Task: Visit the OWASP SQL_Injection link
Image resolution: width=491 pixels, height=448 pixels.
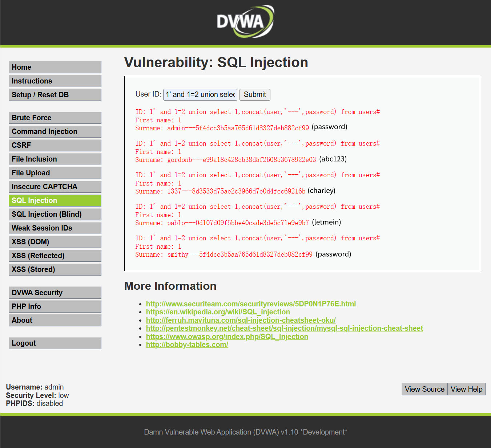Action: [227, 337]
